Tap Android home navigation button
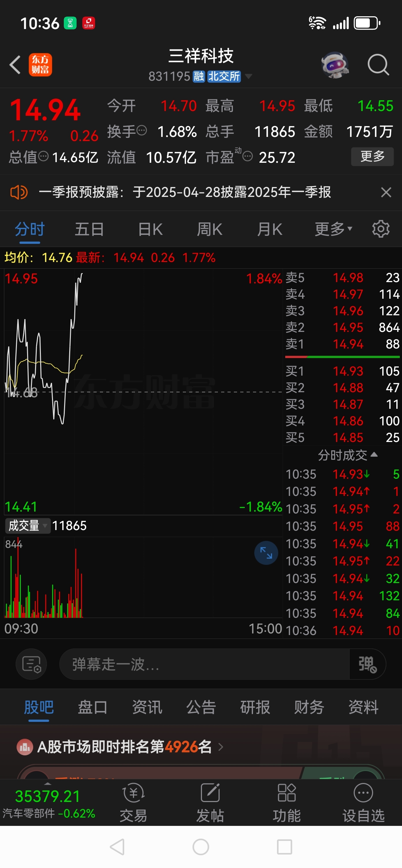 (x=201, y=847)
